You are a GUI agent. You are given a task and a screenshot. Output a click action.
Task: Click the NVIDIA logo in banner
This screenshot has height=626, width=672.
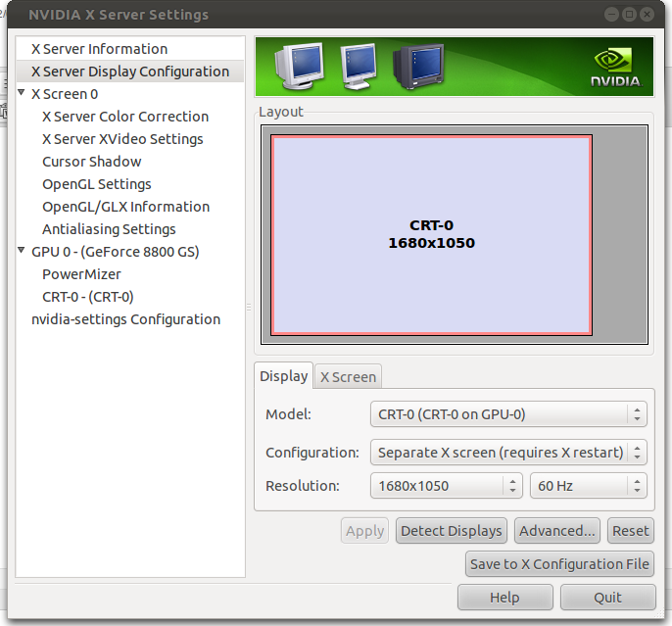(615, 68)
